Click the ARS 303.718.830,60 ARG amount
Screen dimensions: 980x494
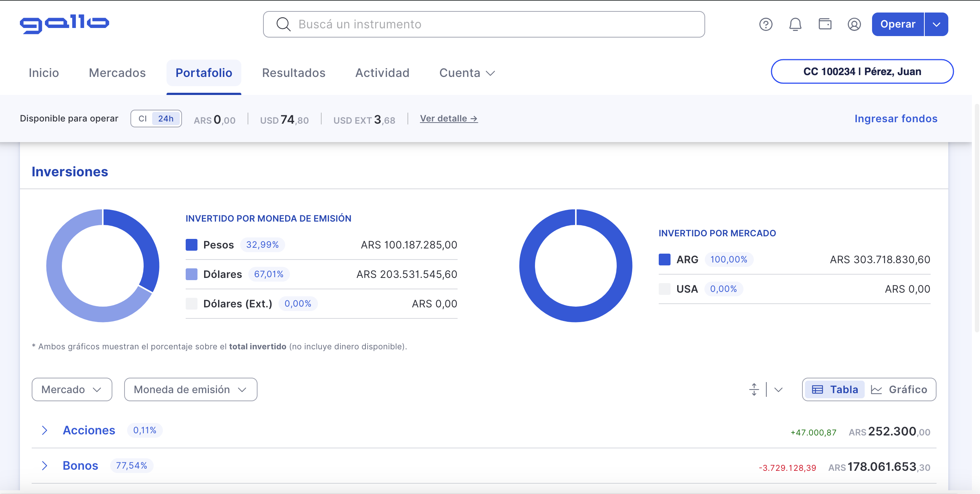pyautogui.click(x=880, y=260)
